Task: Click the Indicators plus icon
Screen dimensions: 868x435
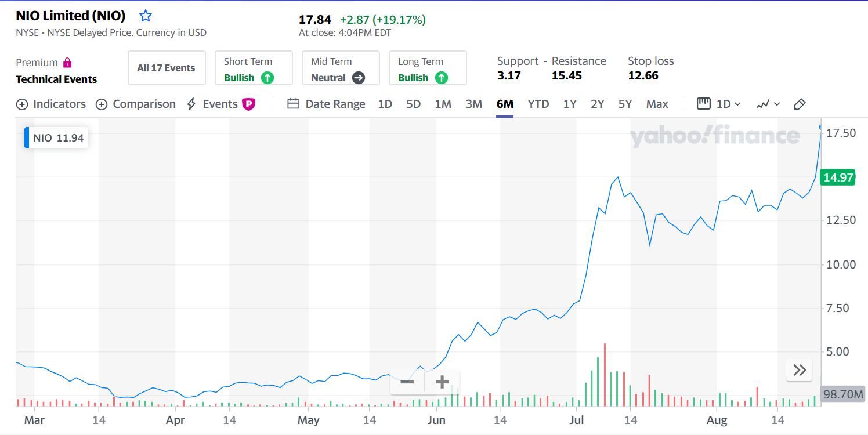Action: pyautogui.click(x=22, y=104)
